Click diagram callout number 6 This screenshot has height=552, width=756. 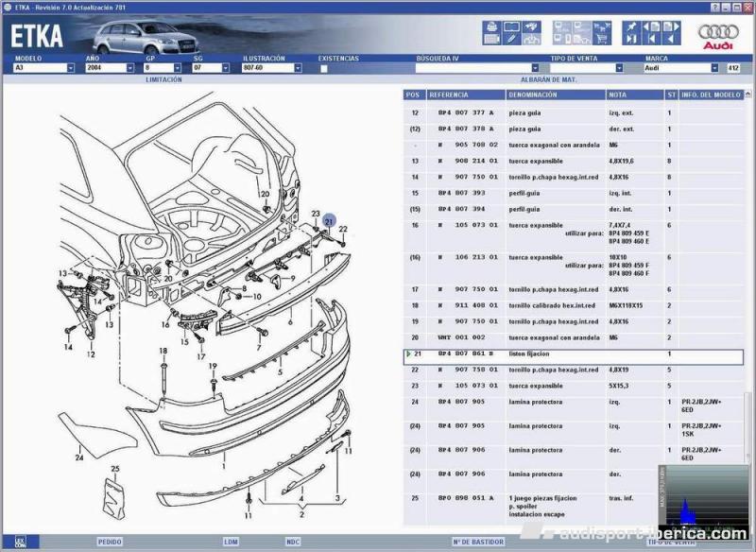290,322
